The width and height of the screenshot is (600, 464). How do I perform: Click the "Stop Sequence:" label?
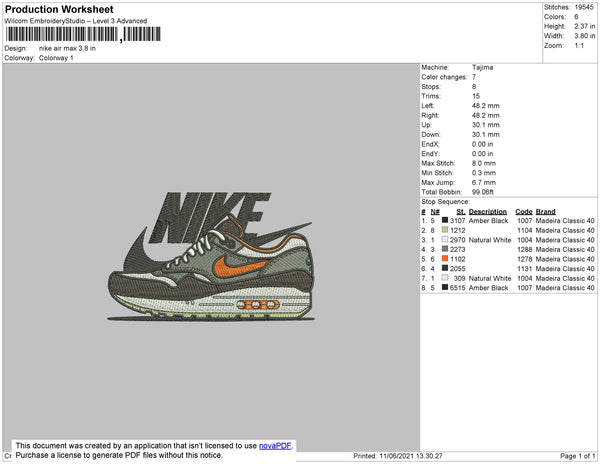[x=445, y=202]
